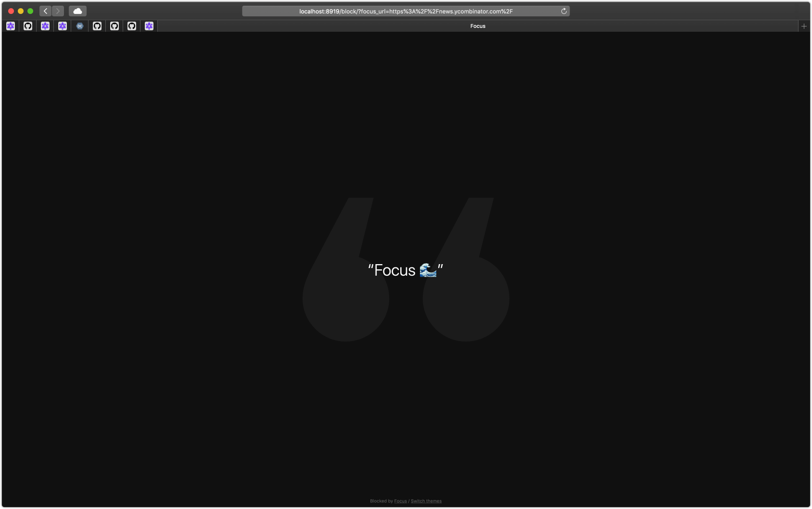Open the third pinned tab, a purple logo
This screenshot has height=509, width=812.
45,26
